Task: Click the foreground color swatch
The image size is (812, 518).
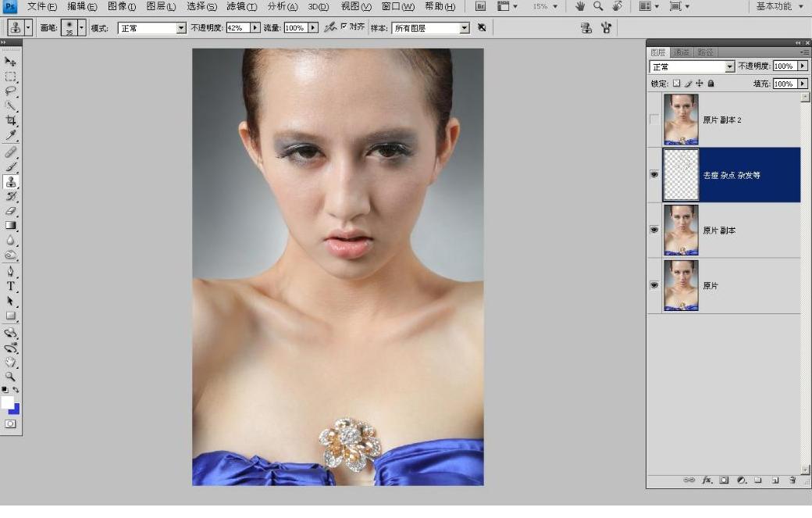Action: (7, 402)
